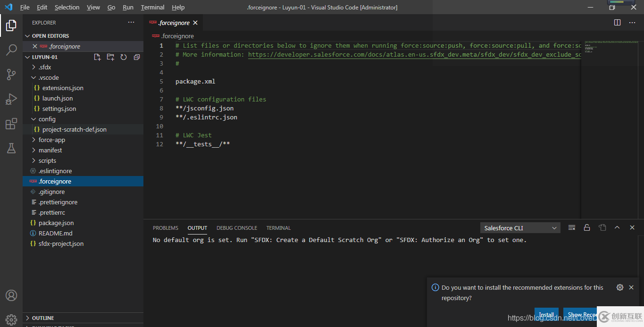
Task: Create a new folder in Explorer
Action: point(110,56)
